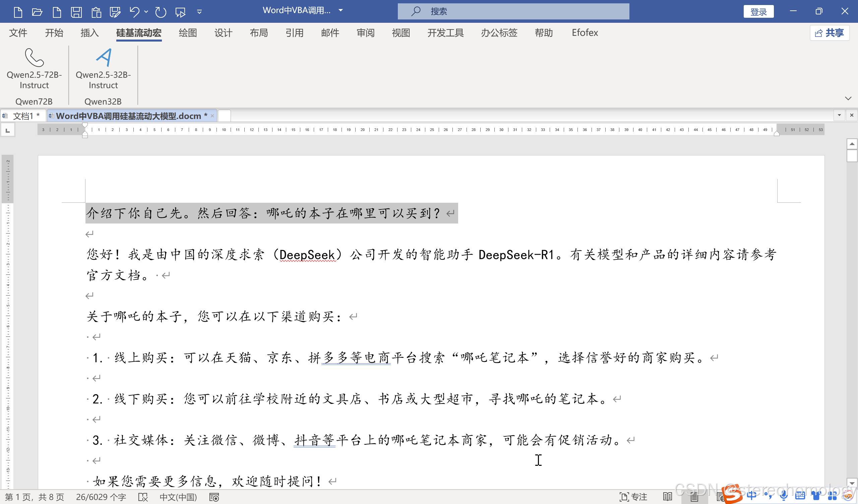858x504 pixels.
Task: Run the Qwen2.5-72B-Instruct macro
Action: pos(34,69)
